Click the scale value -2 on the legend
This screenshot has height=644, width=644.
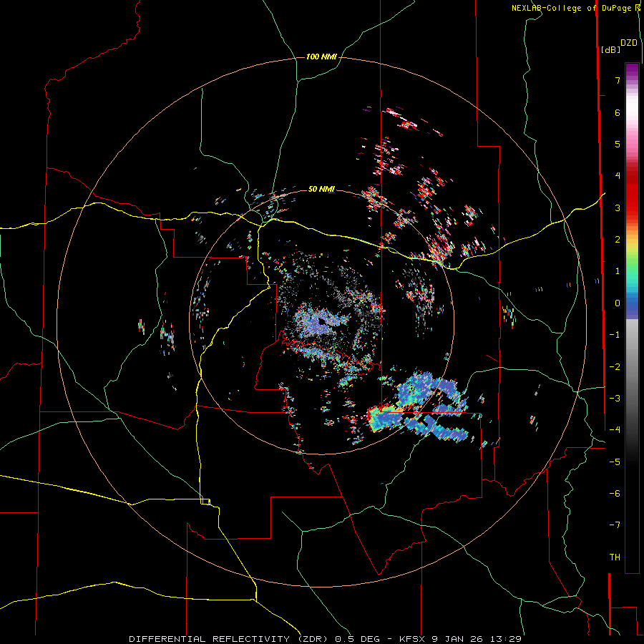(615, 367)
